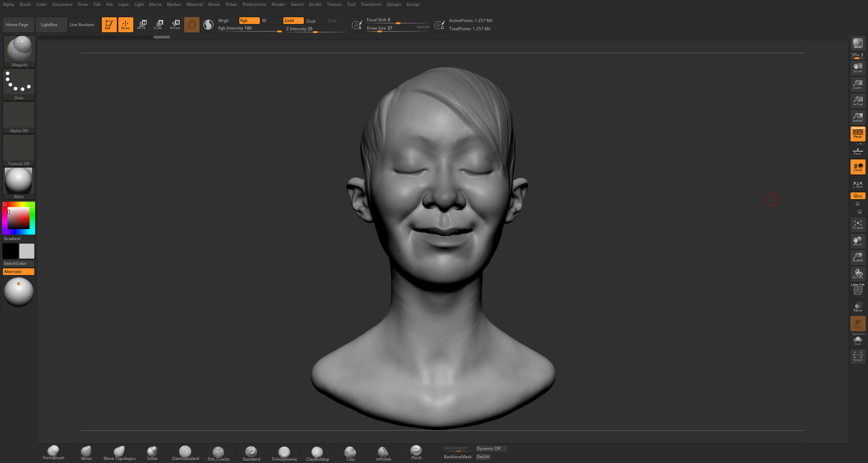Select the FormBrush brush
Image resolution: width=868 pixels, height=463 pixels.
pyautogui.click(x=53, y=453)
